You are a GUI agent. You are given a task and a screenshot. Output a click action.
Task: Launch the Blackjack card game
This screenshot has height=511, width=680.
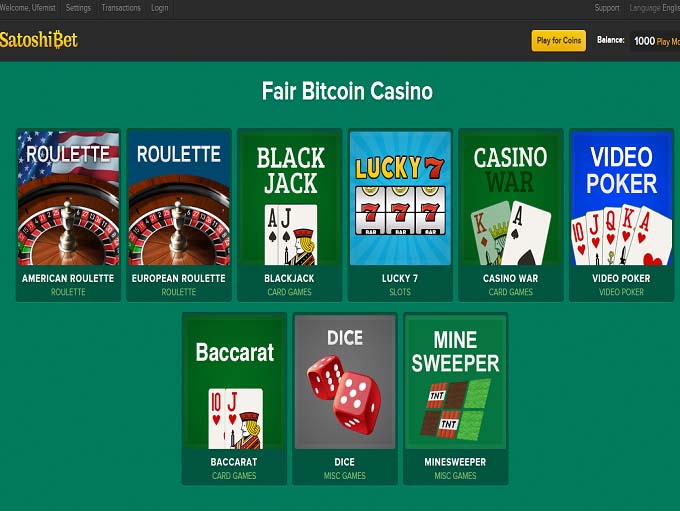pos(290,215)
